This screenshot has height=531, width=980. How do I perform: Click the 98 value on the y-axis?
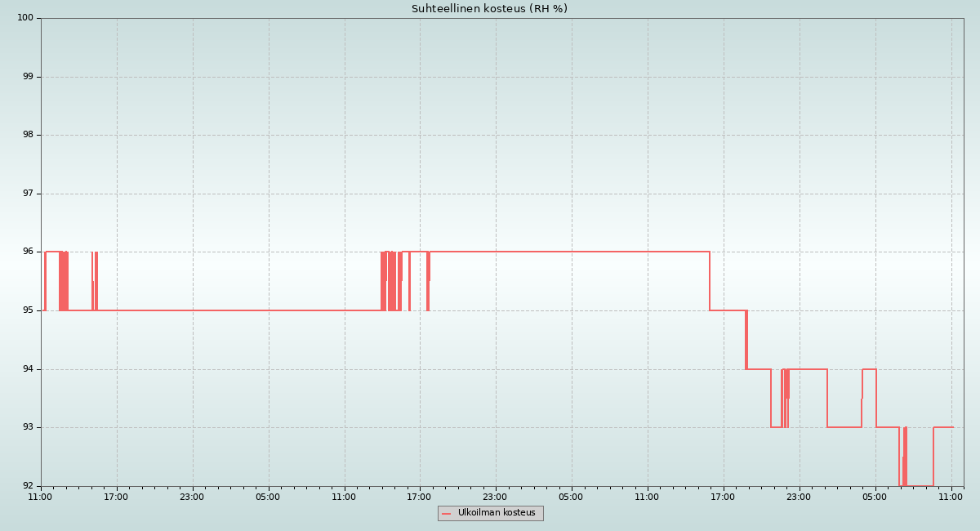[28, 135]
